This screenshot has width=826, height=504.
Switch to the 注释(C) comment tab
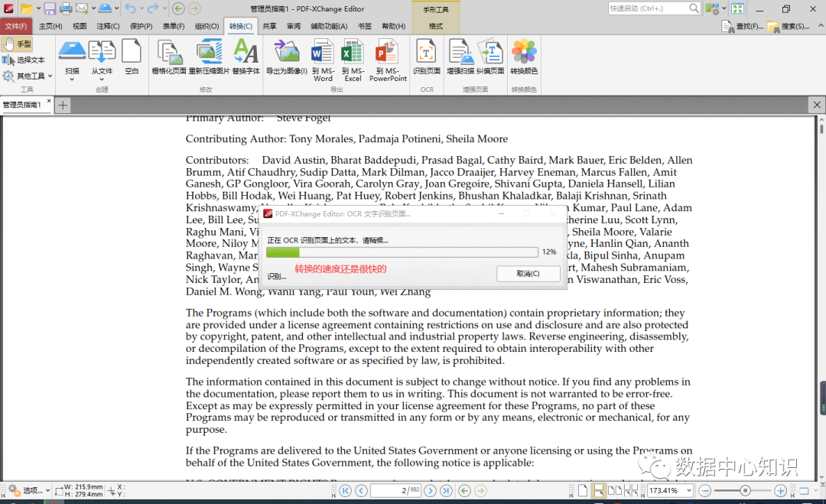coord(108,26)
